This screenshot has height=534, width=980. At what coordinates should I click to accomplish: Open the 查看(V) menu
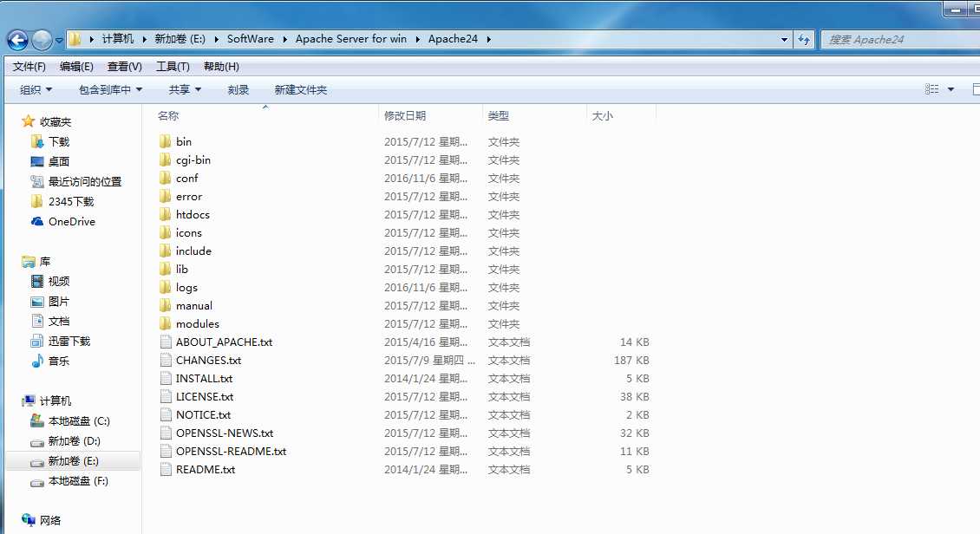tap(124, 66)
